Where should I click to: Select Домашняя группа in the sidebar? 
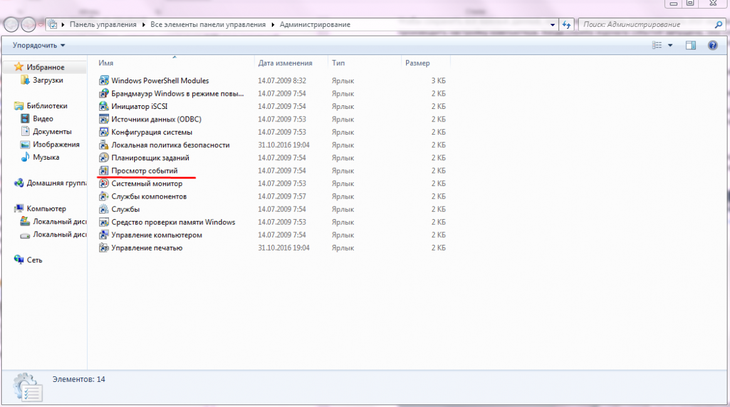50,183
